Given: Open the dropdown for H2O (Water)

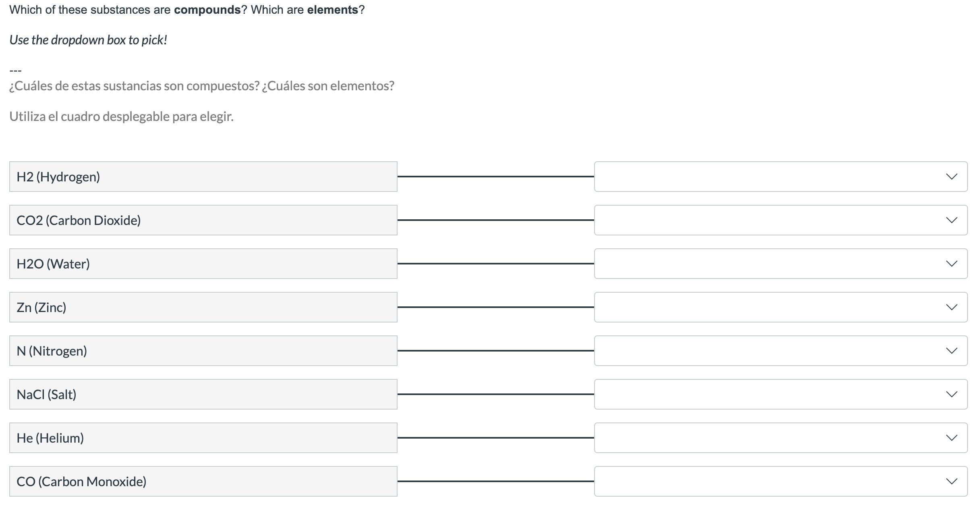Looking at the screenshot, I should (780, 264).
